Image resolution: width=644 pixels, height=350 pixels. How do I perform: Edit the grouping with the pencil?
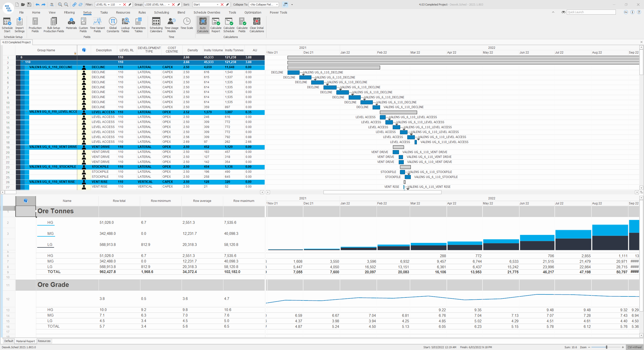coord(179,5)
